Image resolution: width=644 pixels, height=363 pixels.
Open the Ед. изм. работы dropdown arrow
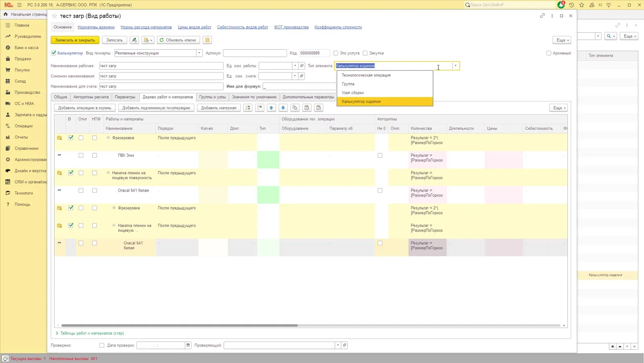point(295,66)
